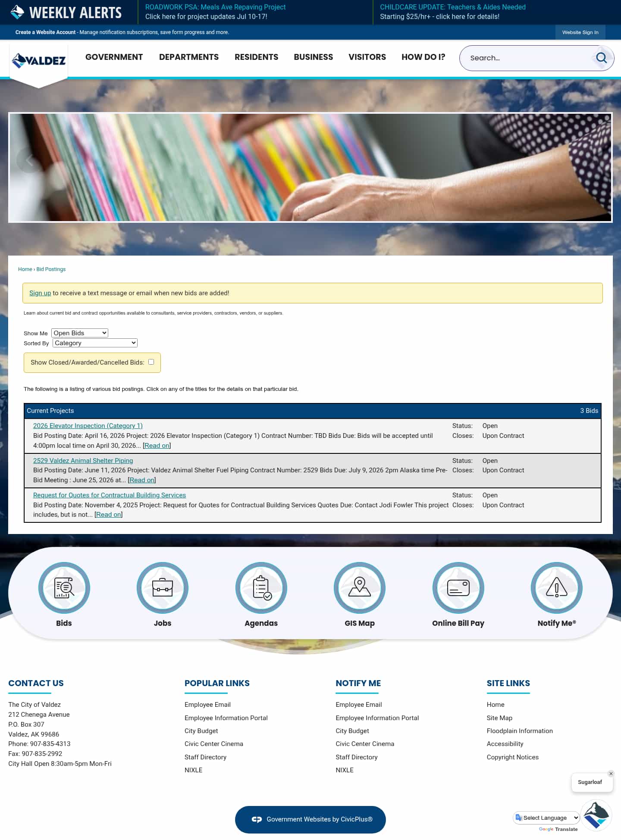This screenshot has width=621, height=840.
Task: Click Read on for Animal Shelter Piping
Action: (142, 480)
